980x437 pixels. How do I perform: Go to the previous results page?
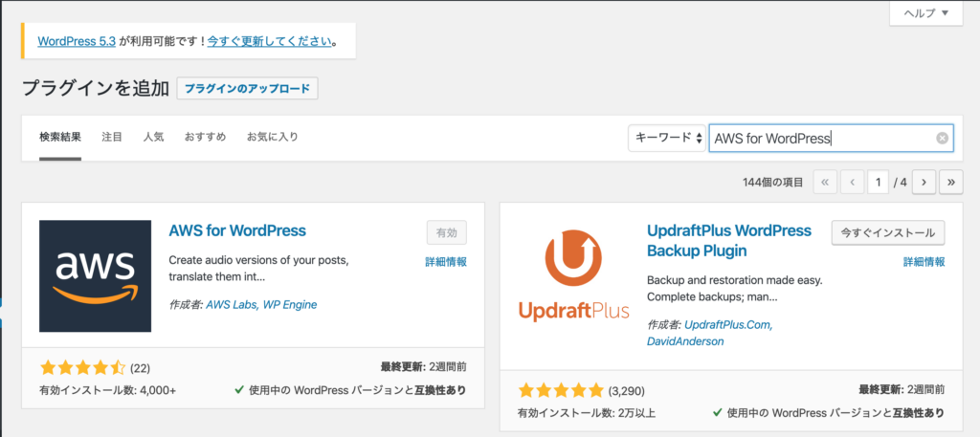point(852,183)
